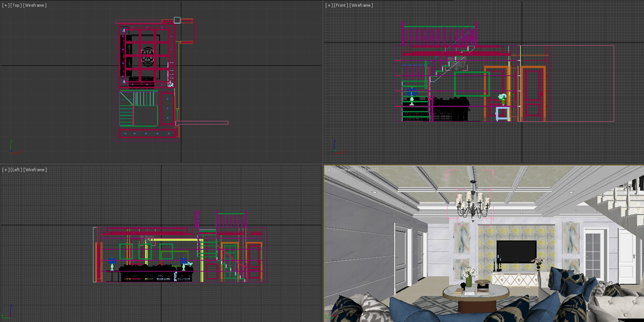Select the camera object in Top viewport
The image size is (644, 322).
click(177, 20)
